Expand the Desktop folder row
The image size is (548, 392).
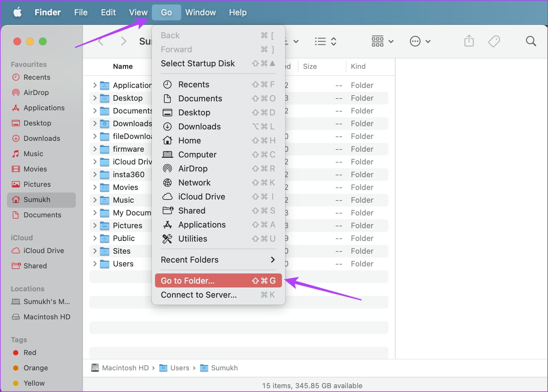[x=95, y=98]
